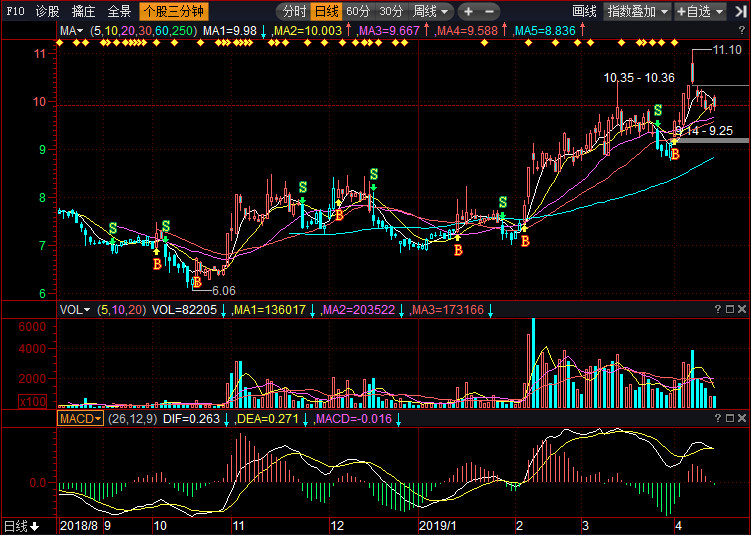Open help for the VOL panel
This screenshot has width=751, height=535.
(x=717, y=310)
